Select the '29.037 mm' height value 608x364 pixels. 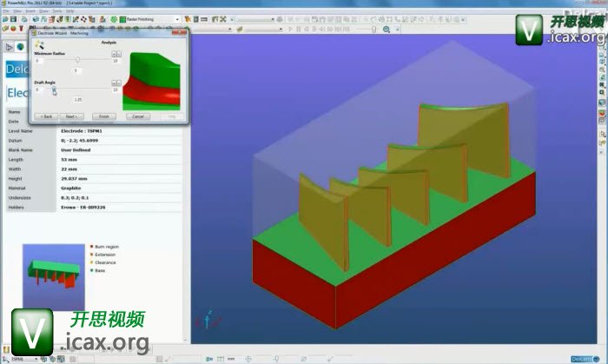click(x=74, y=179)
